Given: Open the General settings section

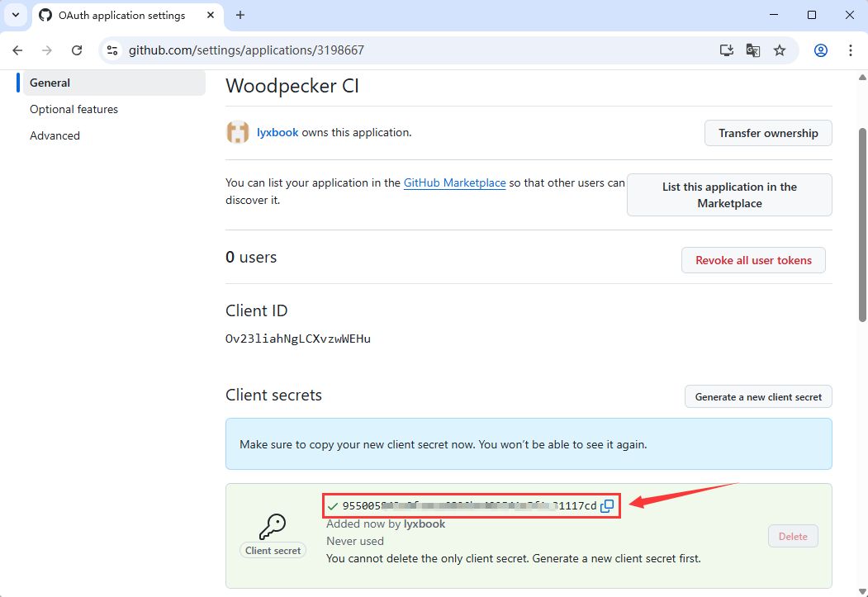Looking at the screenshot, I should tap(114, 83).
